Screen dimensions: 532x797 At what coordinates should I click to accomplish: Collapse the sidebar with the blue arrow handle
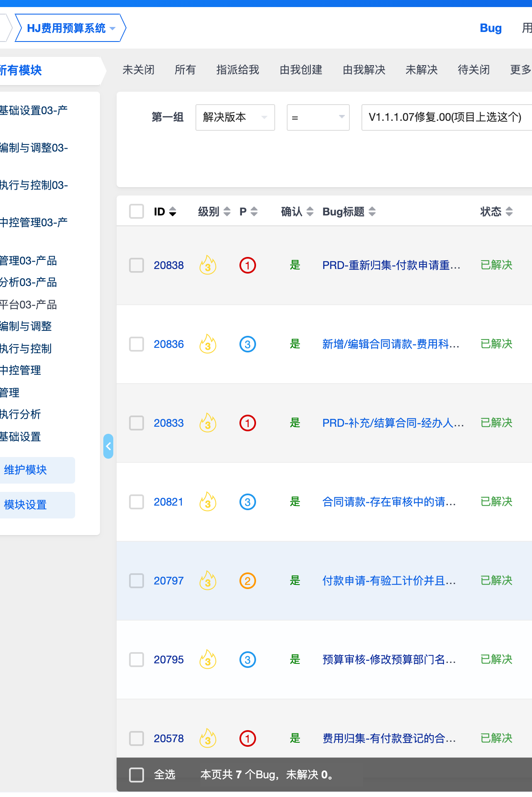[x=108, y=446]
